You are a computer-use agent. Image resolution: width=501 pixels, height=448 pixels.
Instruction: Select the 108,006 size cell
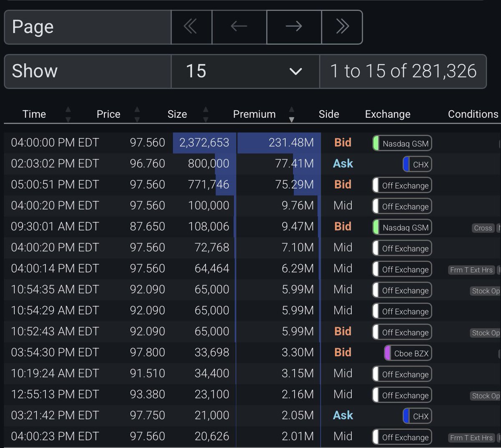208,227
